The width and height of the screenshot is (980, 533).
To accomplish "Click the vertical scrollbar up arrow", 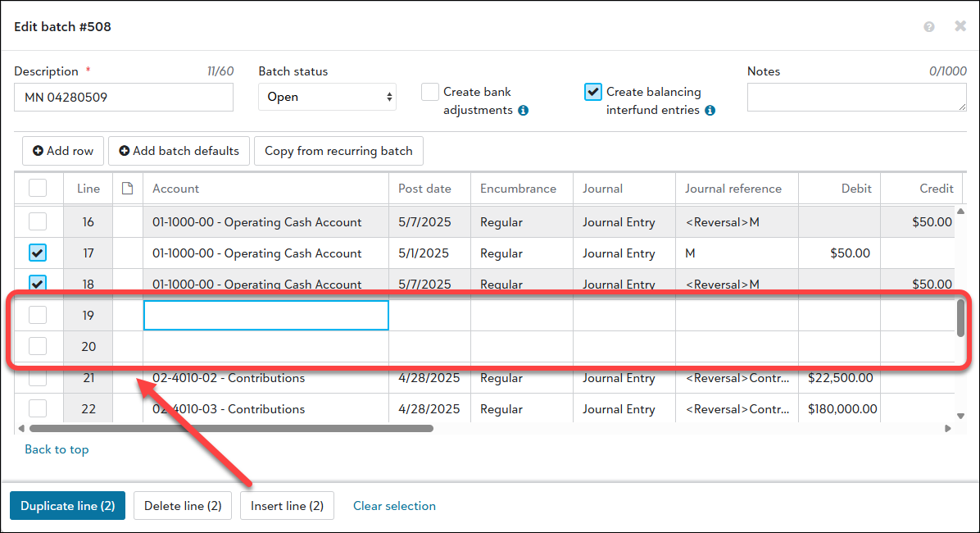I will click(960, 212).
